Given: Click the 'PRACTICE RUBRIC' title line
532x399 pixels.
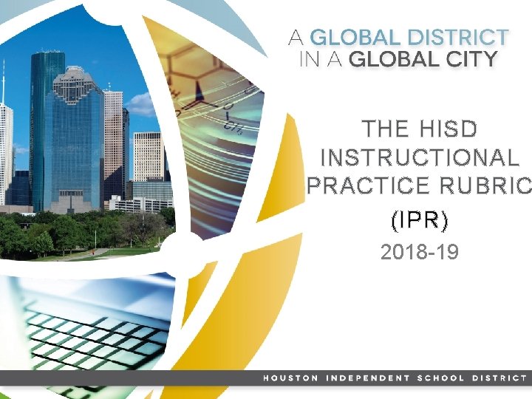Looking at the screenshot, I should pos(420,185).
